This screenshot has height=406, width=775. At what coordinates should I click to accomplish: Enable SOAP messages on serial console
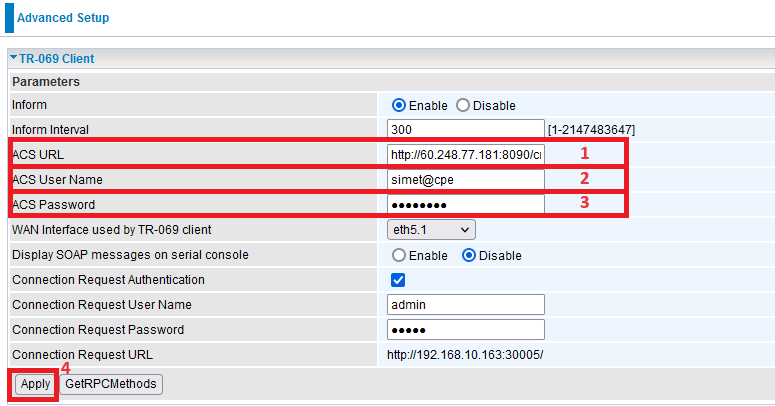(x=399, y=255)
